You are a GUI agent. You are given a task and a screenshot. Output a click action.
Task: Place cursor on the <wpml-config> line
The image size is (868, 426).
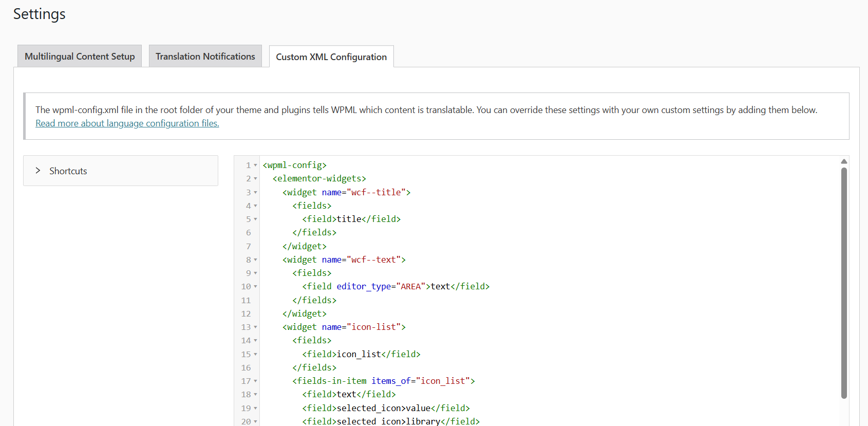[295, 165]
